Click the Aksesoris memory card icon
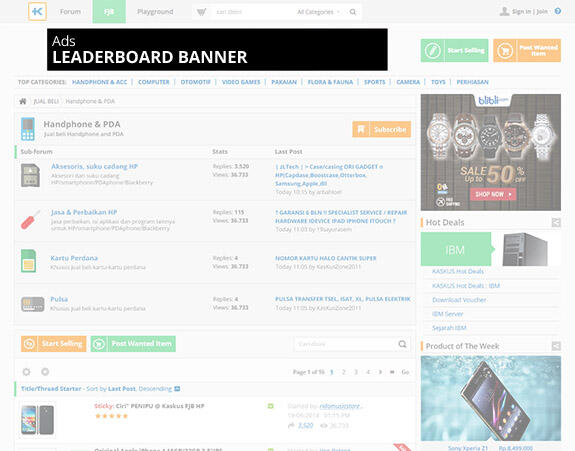 point(30,176)
